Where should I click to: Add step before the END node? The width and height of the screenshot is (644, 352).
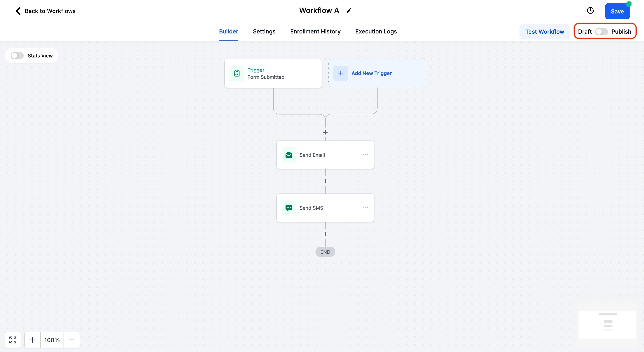pyautogui.click(x=325, y=234)
